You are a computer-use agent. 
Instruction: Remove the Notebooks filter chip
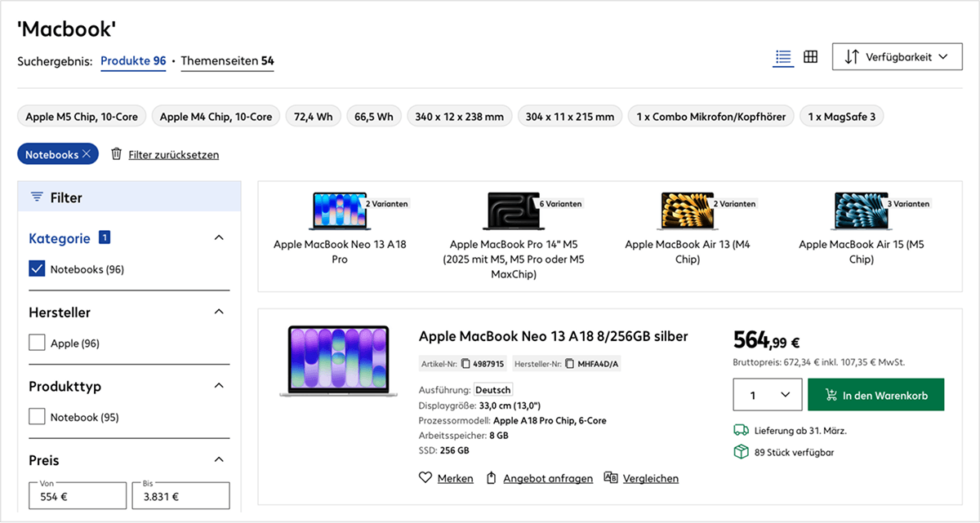click(x=86, y=154)
